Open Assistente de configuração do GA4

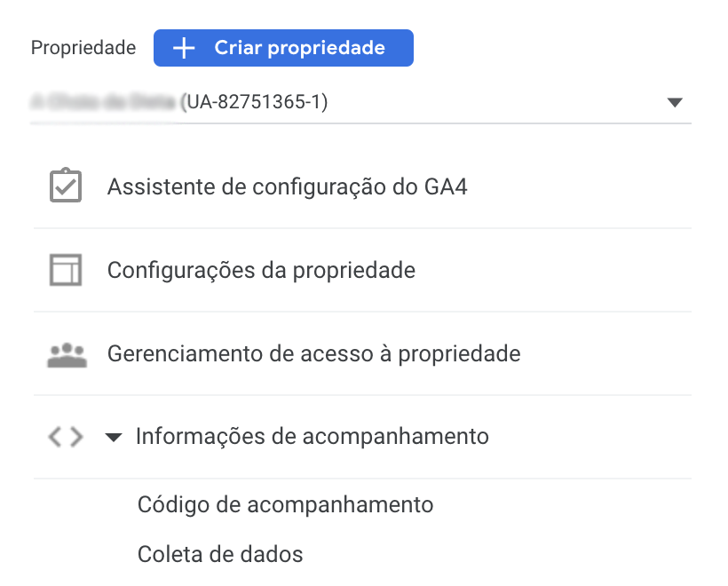287,187
